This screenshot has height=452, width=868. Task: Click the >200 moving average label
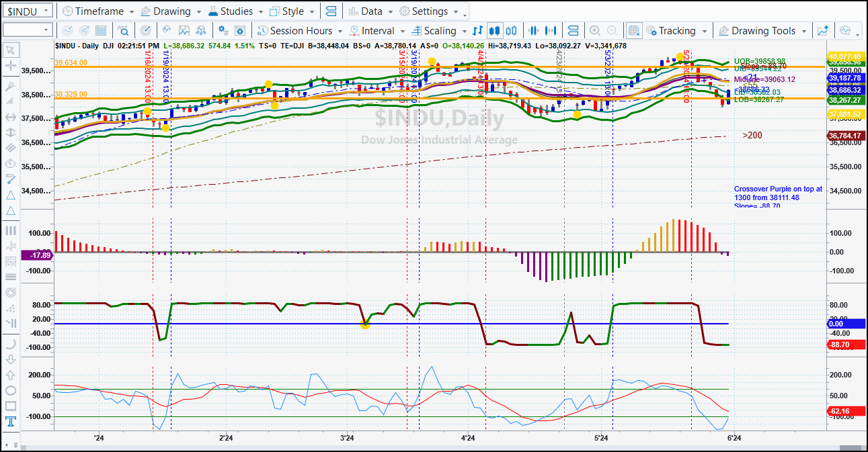click(752, 136)
